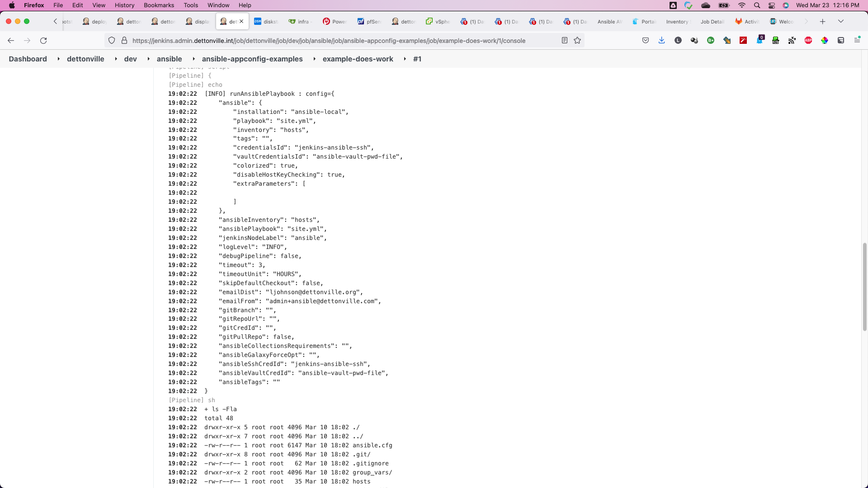Reload the current page
This screenshot has width=868, height=488.
click(43, 41)
